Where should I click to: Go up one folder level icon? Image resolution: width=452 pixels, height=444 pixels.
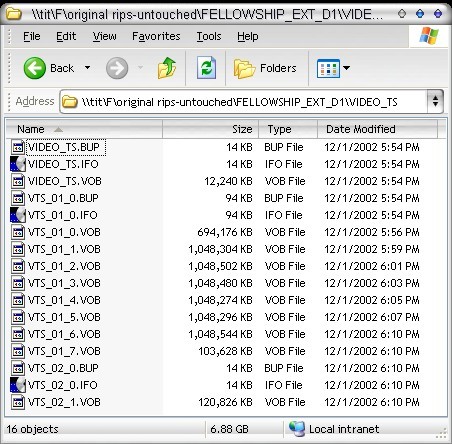point(167,68)
